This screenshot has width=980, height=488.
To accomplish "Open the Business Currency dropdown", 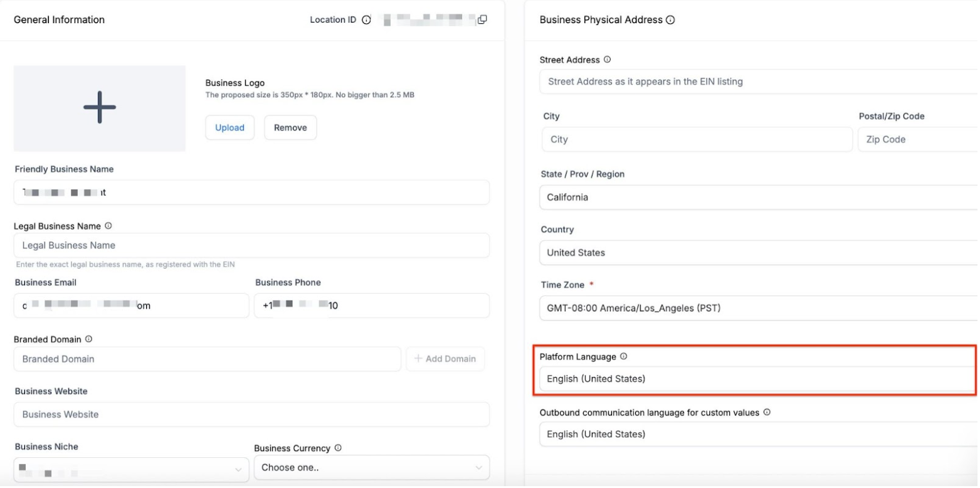I will (371, 468).
